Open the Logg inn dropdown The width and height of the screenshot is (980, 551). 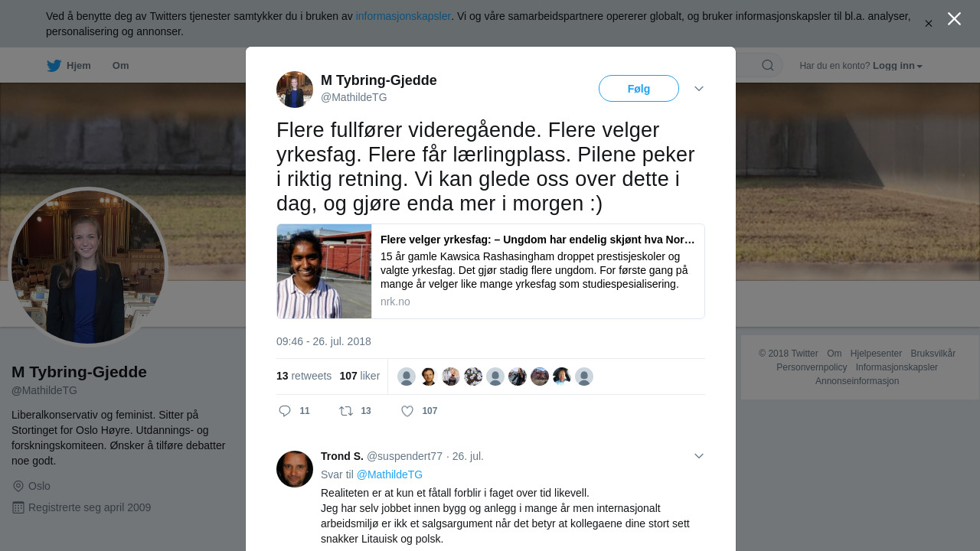tap(897, 66)
